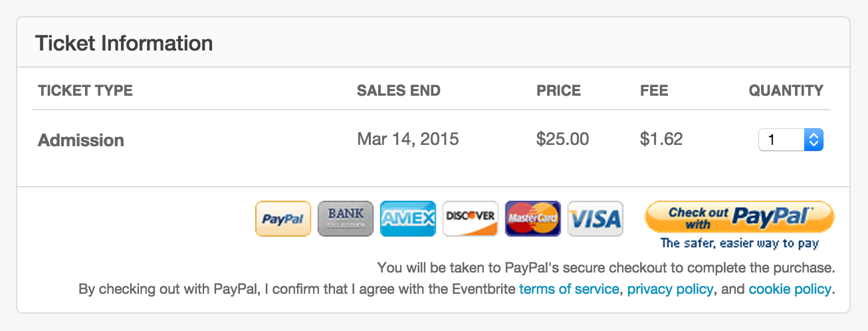The width and height of the screenshot is (868, 331).
Task: Open the ticket quantity dropdown
Action: (x=791, y=140)
